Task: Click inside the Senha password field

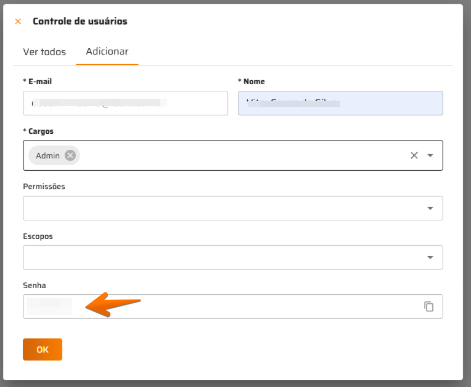Action: click(x=233, y=306)
